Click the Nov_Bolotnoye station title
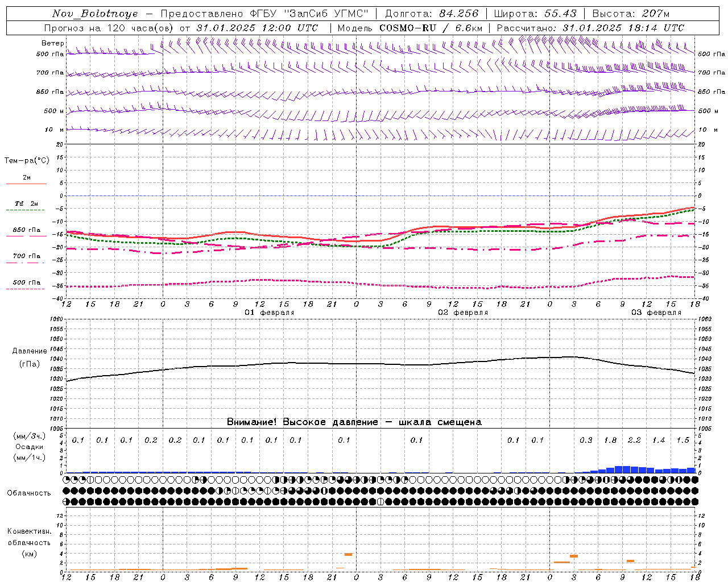This screenshot has height=582, width=728. point(95,14)
